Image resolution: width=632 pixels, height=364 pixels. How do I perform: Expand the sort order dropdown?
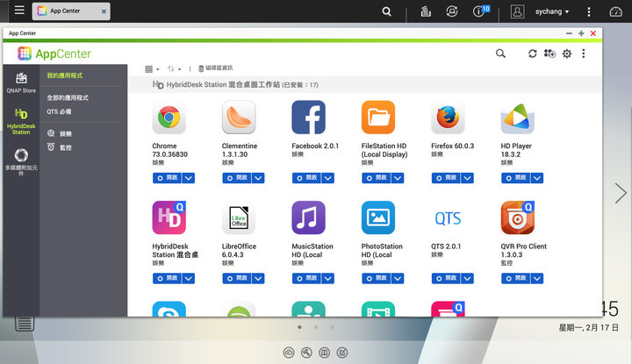tap(174, 69)
